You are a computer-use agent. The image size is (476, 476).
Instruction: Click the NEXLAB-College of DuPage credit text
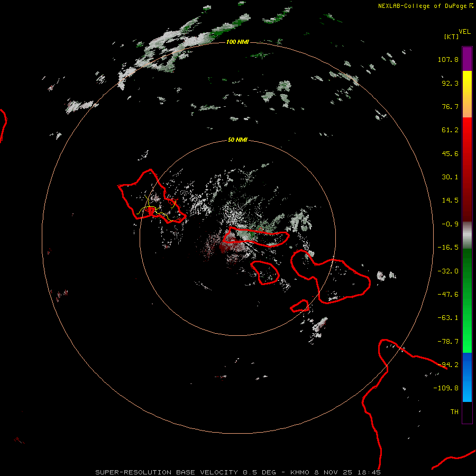425,6
